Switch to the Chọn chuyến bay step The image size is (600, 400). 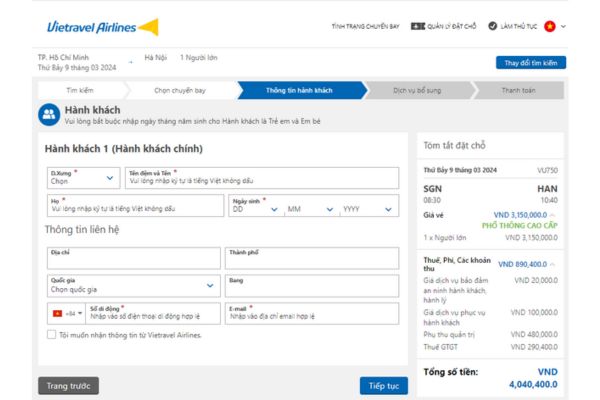click(181, 89)
